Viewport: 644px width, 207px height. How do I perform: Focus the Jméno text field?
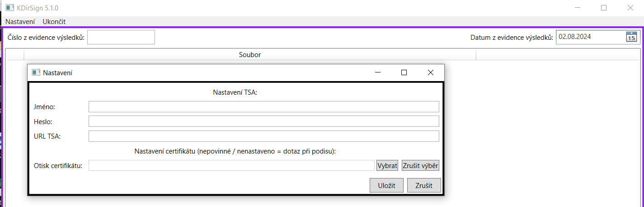click(263, 107)
